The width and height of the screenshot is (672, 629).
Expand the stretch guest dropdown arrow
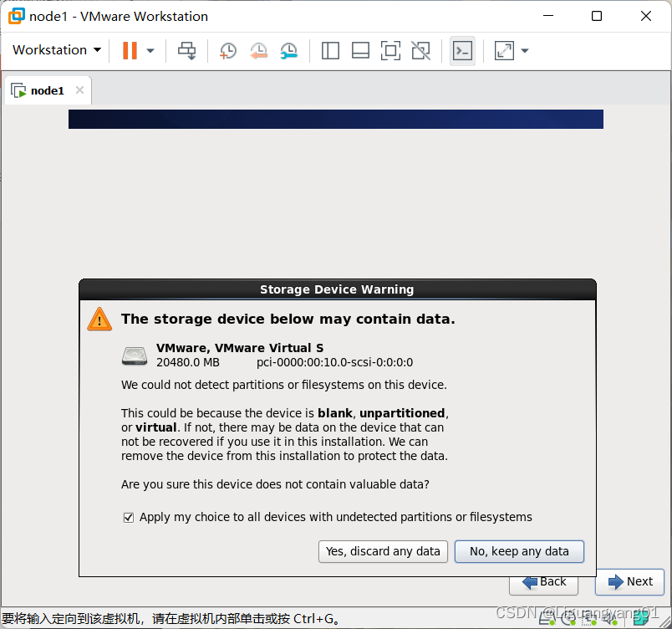click(x=525, y=50)
